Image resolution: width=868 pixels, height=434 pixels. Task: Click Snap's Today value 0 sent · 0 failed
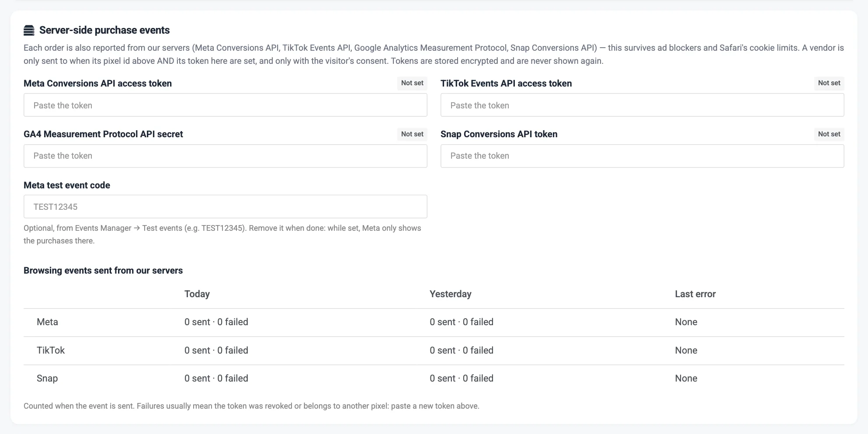pos(216,378)
